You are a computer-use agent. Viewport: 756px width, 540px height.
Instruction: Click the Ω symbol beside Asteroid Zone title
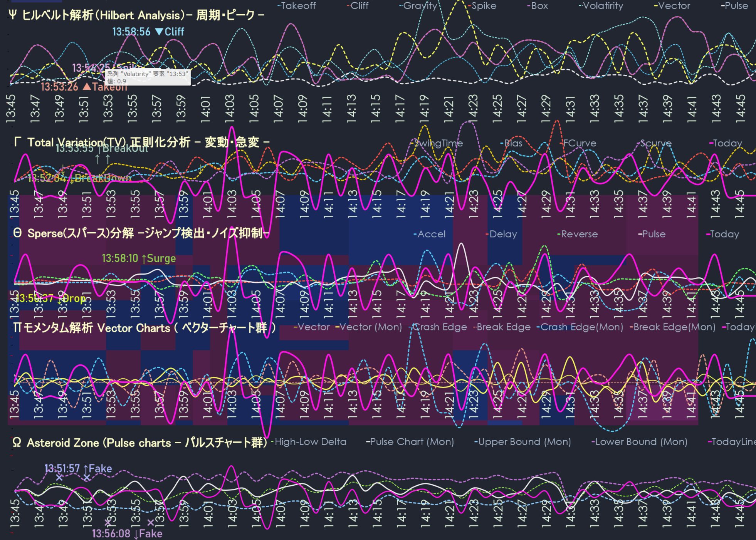tap(17, 442)
